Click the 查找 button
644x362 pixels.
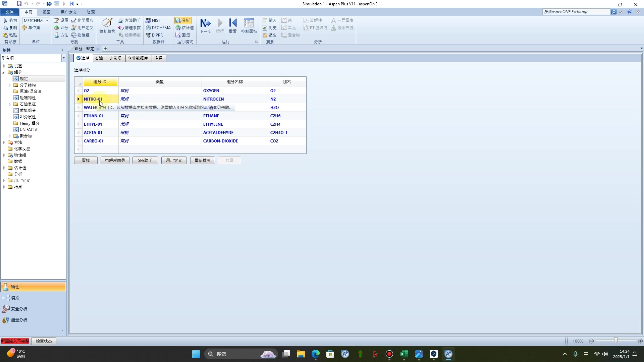point(86,161)
